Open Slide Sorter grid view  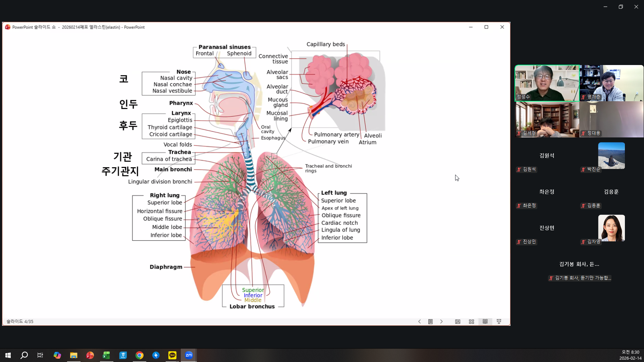point(471,321)
